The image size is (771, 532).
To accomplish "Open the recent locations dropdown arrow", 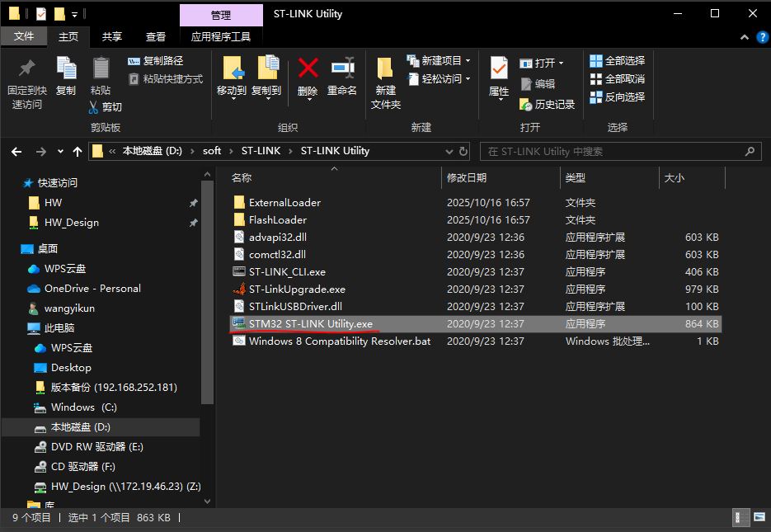I will (60, 152).
